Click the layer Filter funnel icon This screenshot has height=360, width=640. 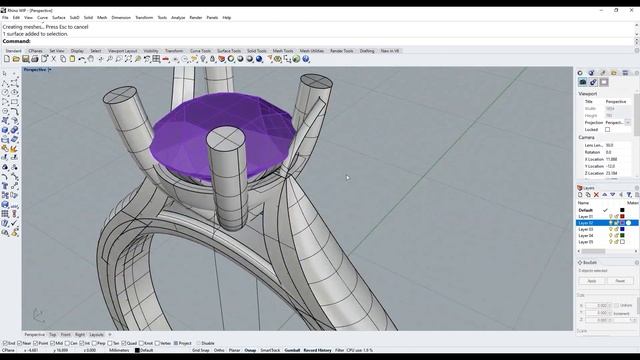[629, 195]
